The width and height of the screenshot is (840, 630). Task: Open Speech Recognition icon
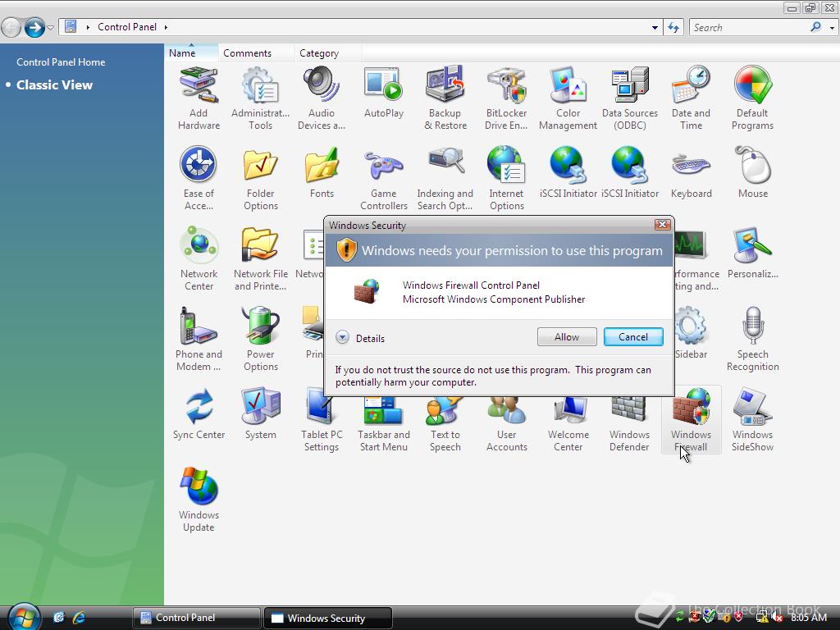(x=753, y=339)
